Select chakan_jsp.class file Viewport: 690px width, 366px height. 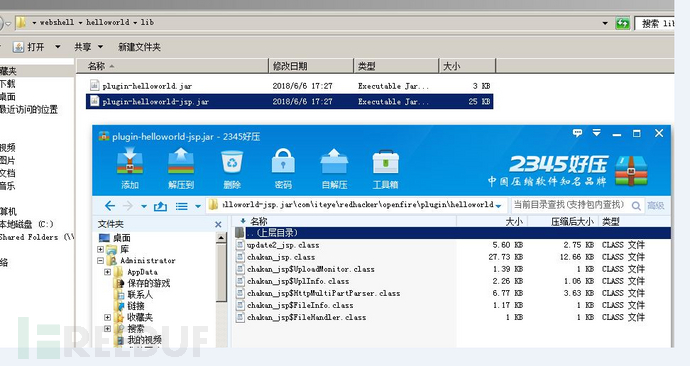tap(281, 257)
